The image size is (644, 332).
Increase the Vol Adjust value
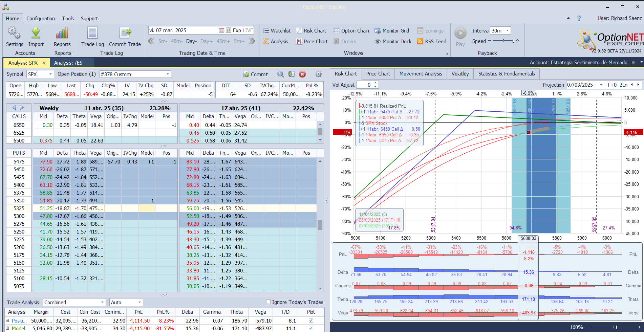(x=375, y=83)
